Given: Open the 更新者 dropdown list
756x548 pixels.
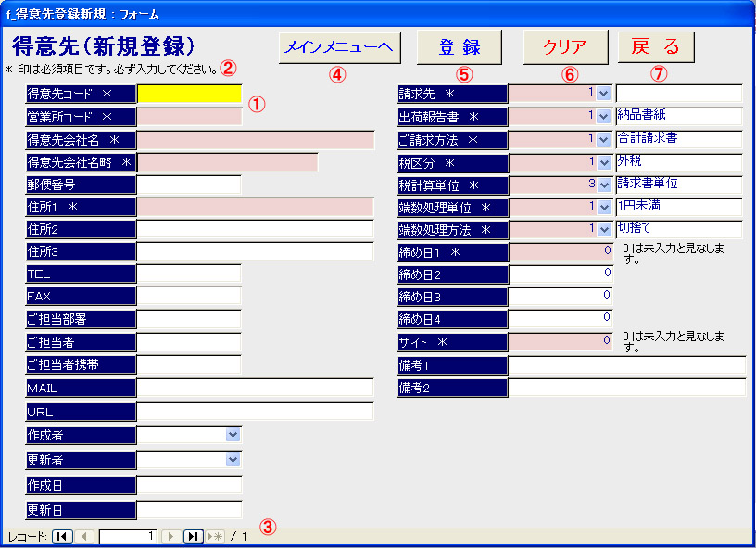Looking at the screenshot, I should coord(232,460).
